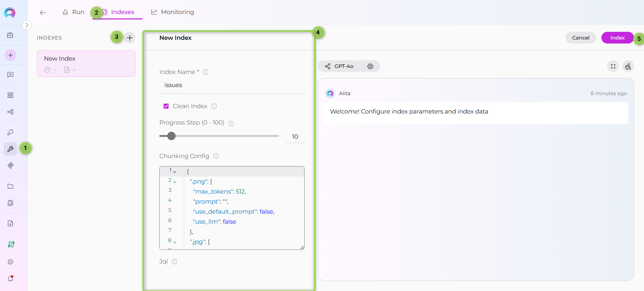Open the notifications bell icon

coord(10,279)
